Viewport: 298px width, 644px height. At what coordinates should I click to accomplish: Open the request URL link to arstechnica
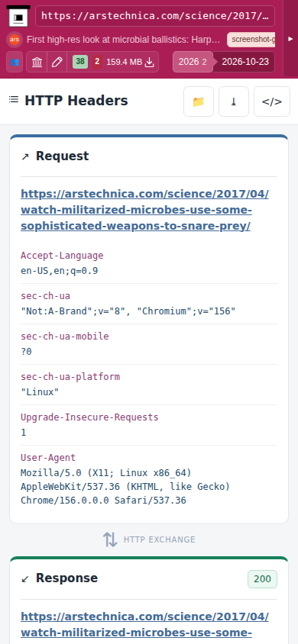coord(144,210)
